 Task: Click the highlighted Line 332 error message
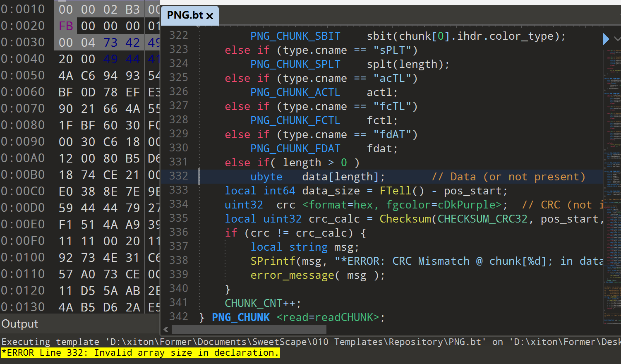140,353
